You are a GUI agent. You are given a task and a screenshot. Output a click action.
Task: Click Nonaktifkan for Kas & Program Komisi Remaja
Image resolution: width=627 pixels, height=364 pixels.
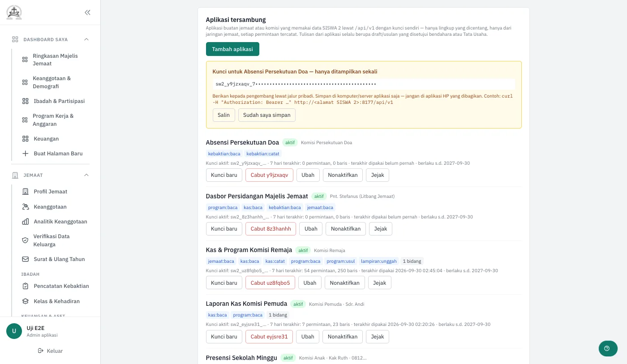point(345,283)
